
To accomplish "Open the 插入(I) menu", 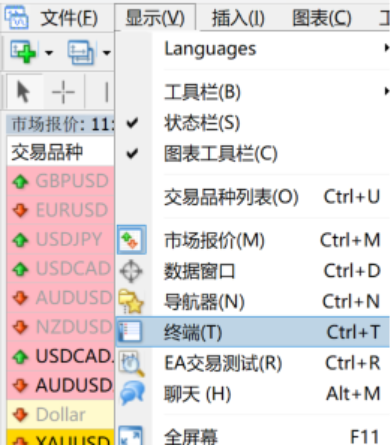I will (238, 18).
